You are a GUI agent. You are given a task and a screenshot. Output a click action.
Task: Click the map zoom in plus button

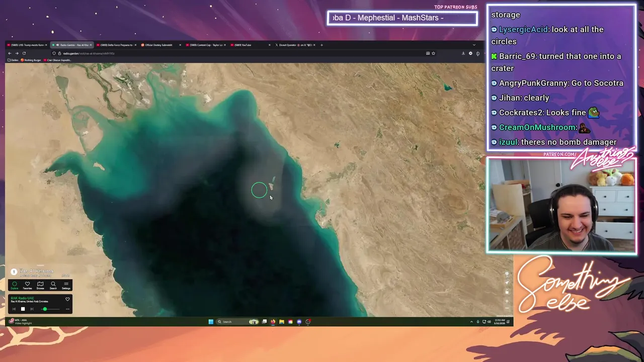[x=507, y=301]
